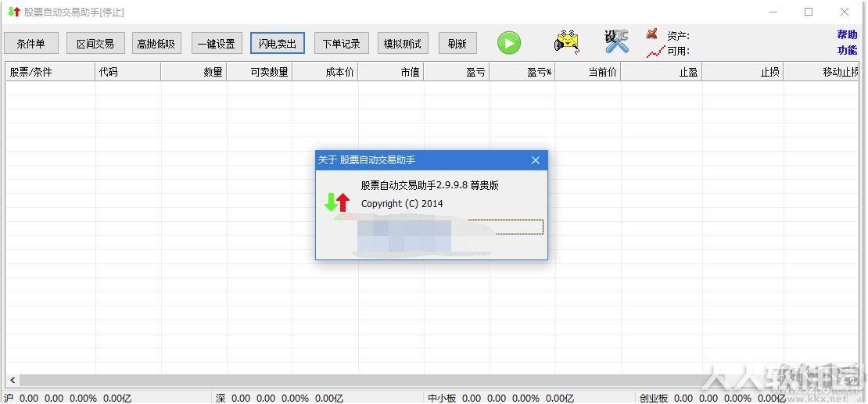Start 模拟测试 simulation test
Screen dimensions: 868x404
403,43
